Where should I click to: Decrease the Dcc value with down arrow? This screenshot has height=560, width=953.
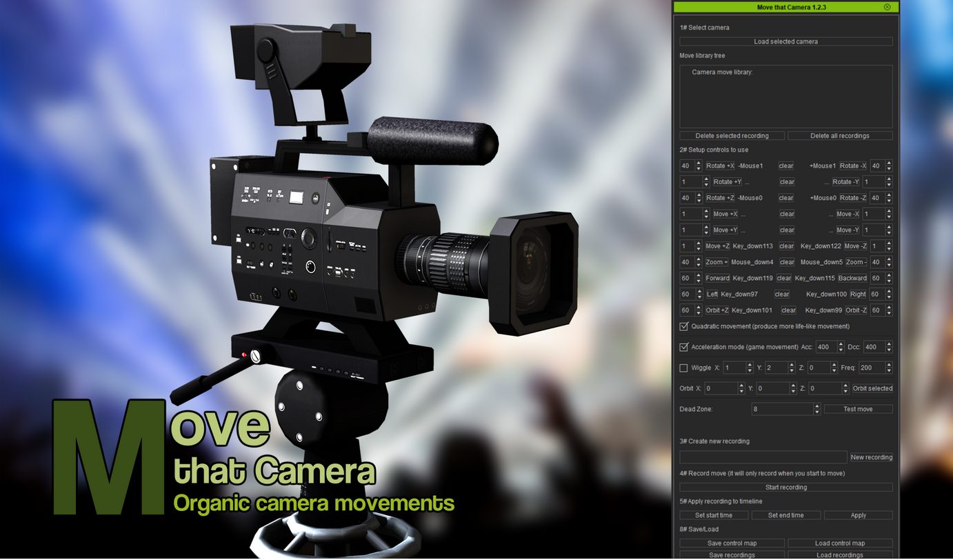click(x=889, y=350)
